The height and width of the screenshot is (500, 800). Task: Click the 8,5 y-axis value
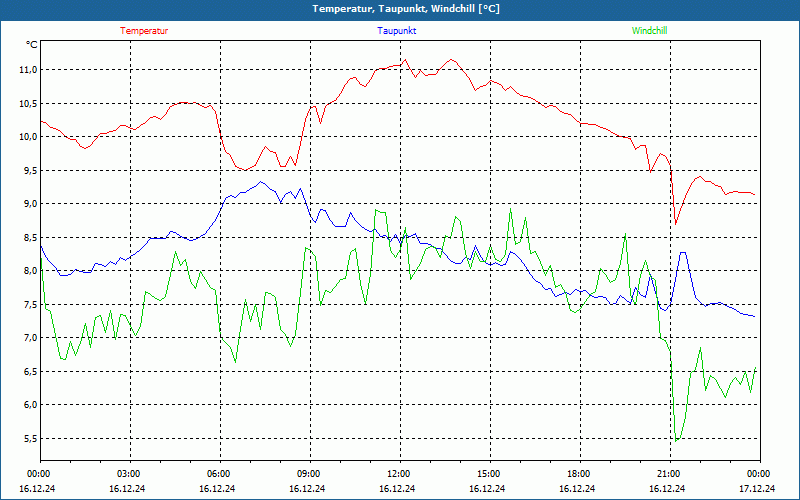[x=30, y=237]
